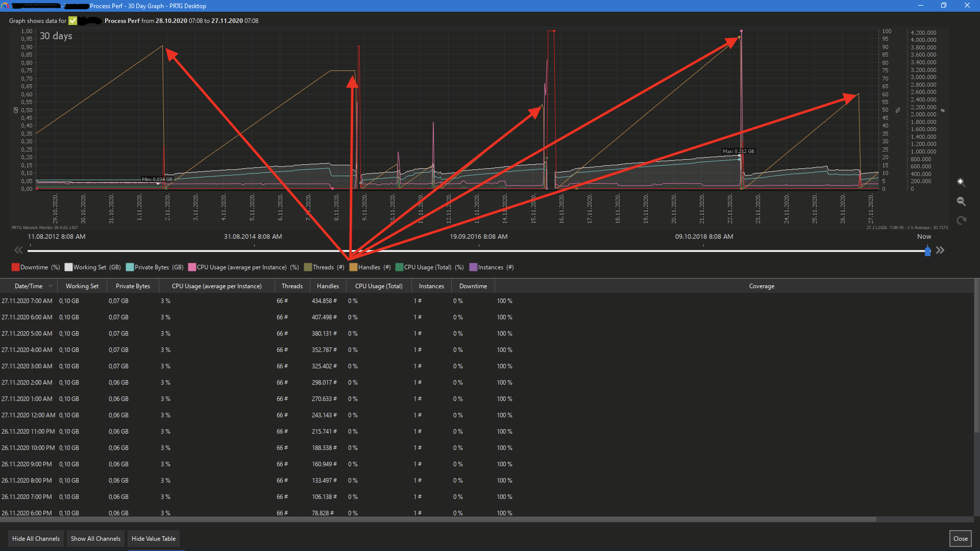
Task: Click the PRTG app icon in title bar
Action: coord(5,6)
